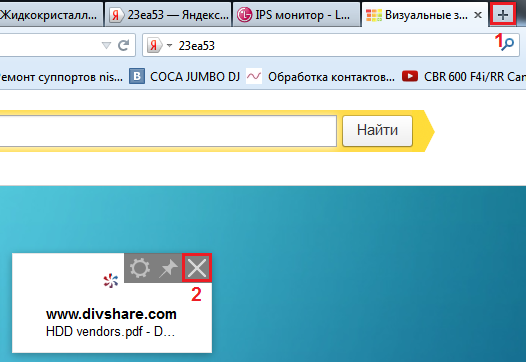This screenshot has height=362, width=526.
Task: Focus the Yandex page search input field
Action: click(168, 131)
